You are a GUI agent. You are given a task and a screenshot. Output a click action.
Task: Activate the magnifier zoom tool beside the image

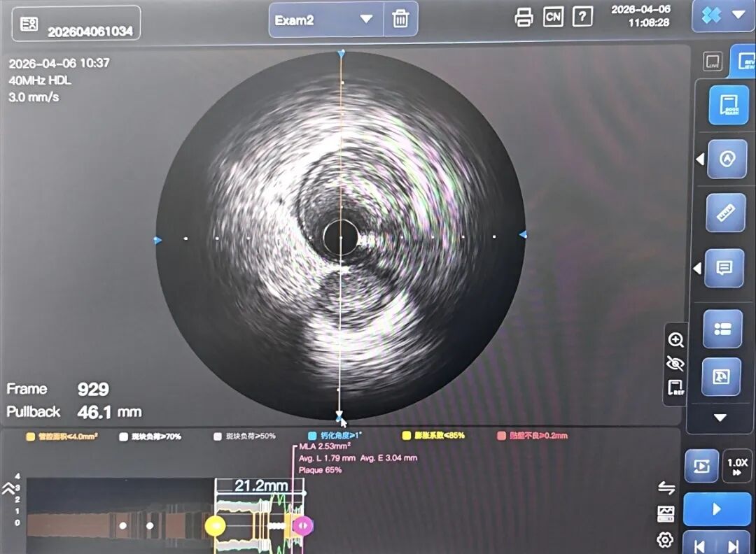675,340
